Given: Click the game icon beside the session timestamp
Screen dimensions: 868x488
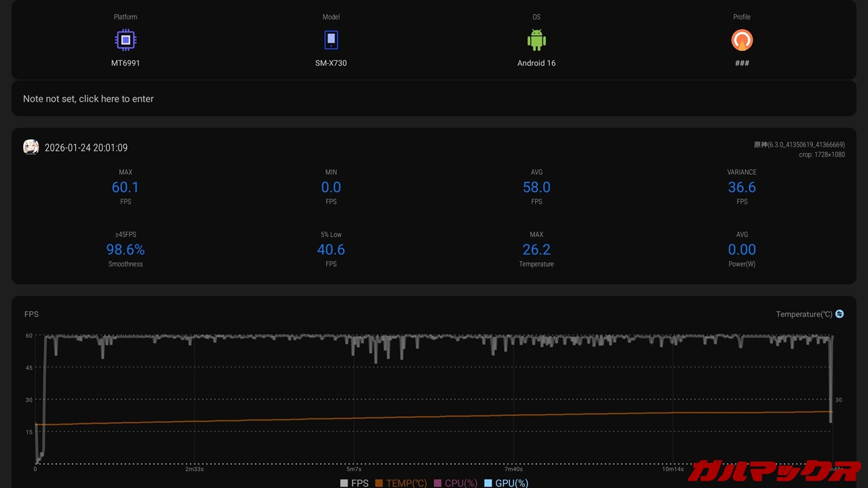Looking at the screenshot, I should 31,147.
